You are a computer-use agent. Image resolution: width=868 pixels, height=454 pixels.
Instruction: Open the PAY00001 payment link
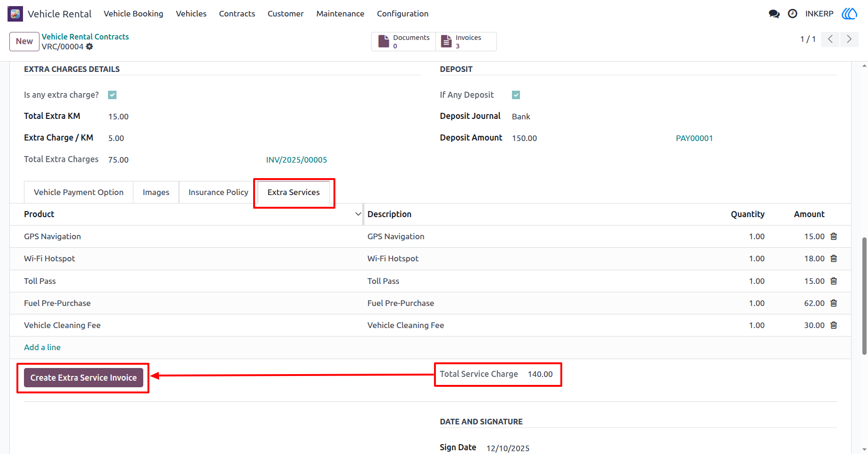click(694, 138)
